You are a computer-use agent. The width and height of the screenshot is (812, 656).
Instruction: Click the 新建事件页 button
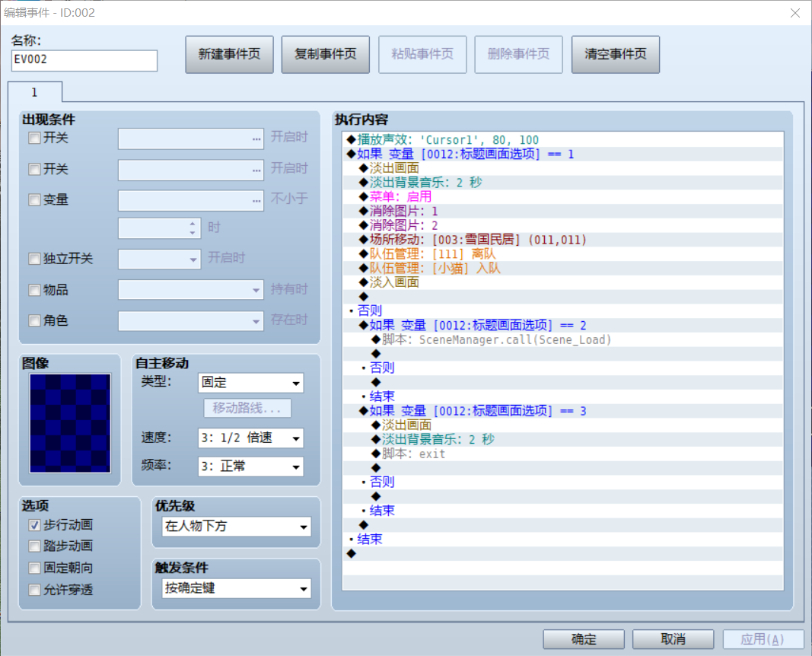click(x=229, y=54)
